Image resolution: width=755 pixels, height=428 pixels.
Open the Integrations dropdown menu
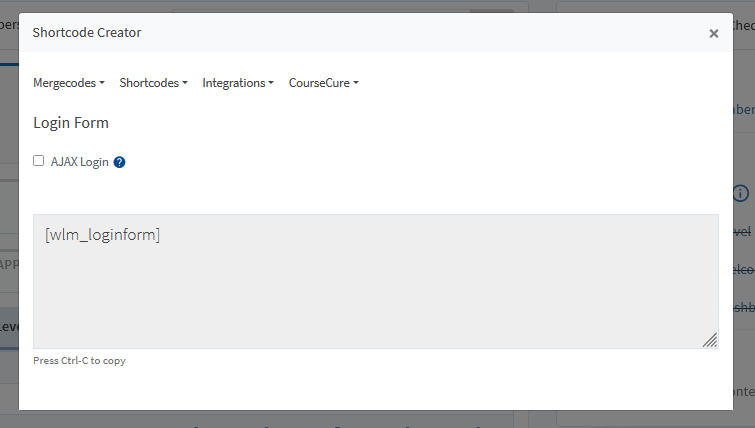tap(238, 83)
